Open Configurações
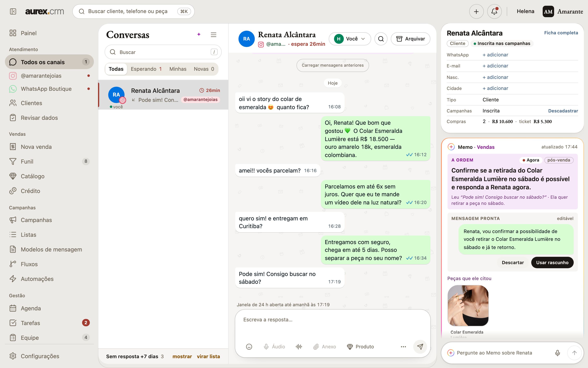This screenshot has height=368, width=588. click(x=49, y=356)
